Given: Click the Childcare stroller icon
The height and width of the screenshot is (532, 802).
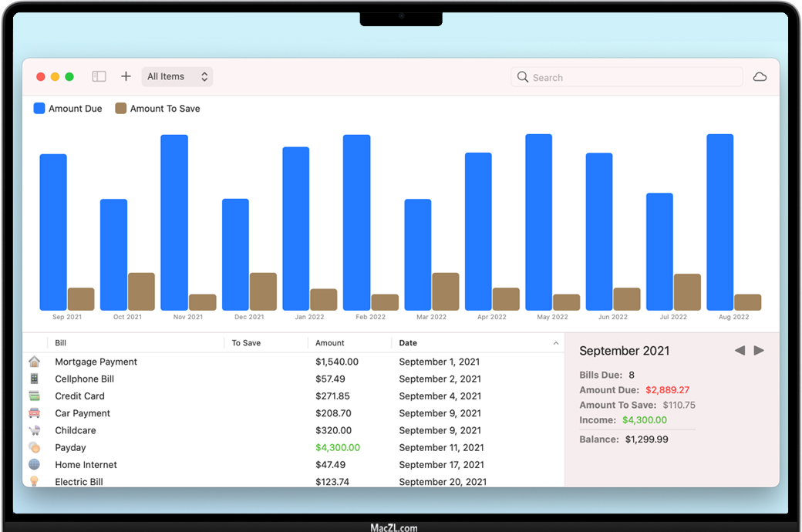Looking at the screenshot, I should [34, 430].
